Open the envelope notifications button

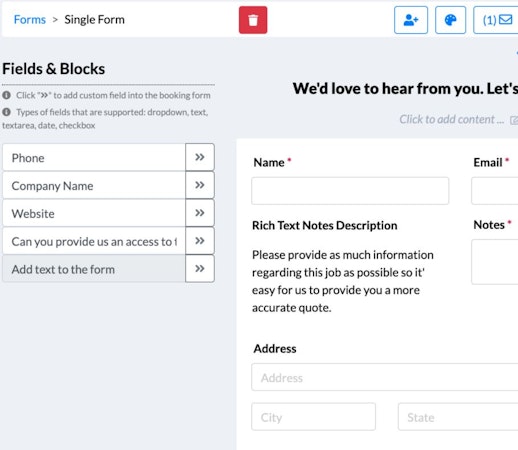click(496, 20)
